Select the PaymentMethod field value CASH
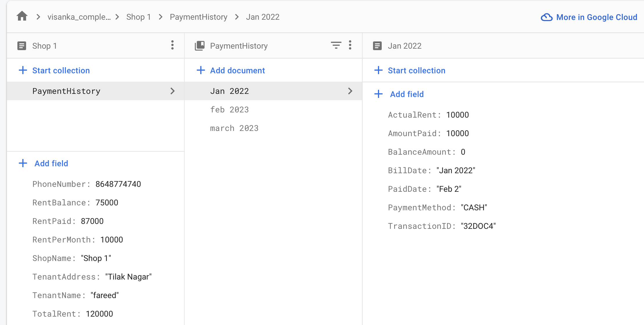 474,208
